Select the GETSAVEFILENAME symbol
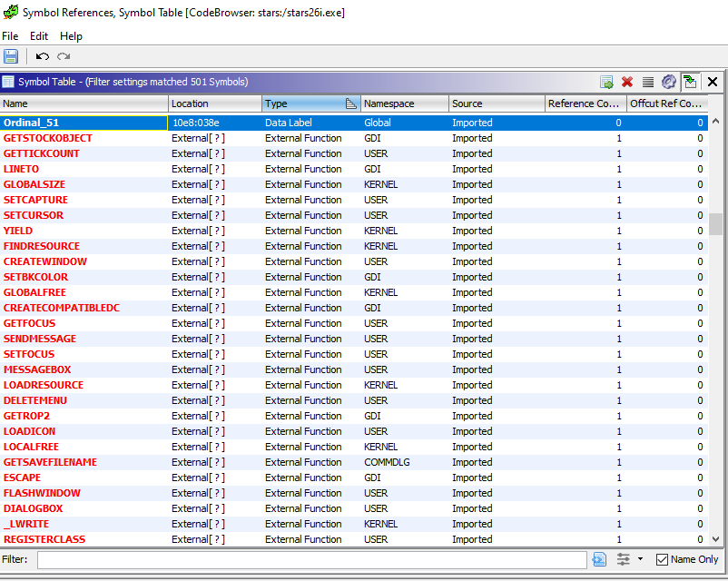This screenshot has height=581, width=728. click(50, 462)
